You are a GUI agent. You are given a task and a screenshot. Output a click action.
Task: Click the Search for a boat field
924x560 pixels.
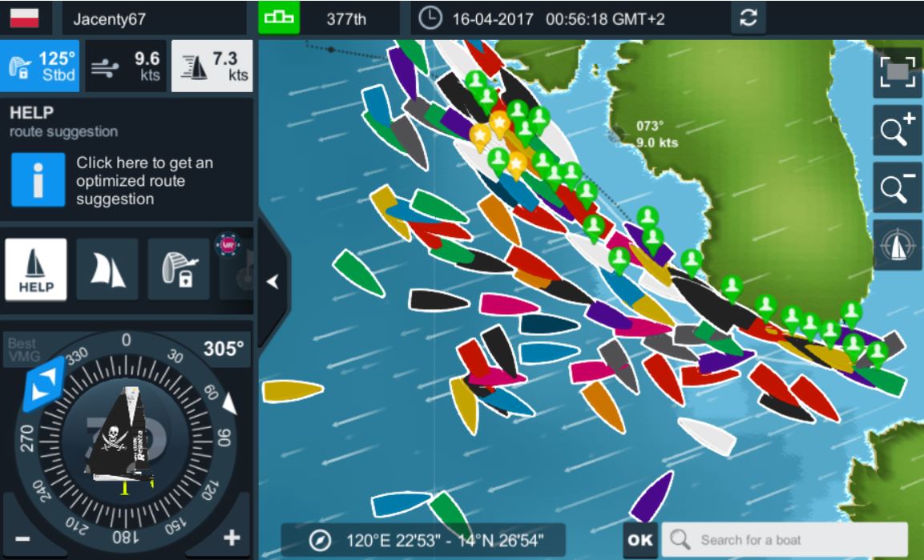point(785,540)
